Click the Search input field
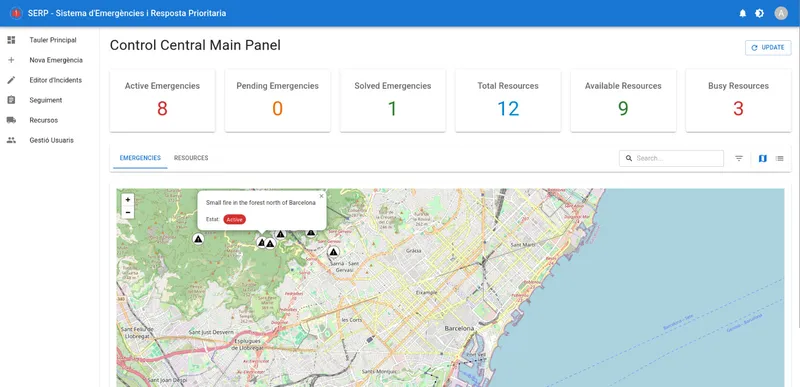The width and height of the screenshot is (800, 387). [x=671, y=158]
